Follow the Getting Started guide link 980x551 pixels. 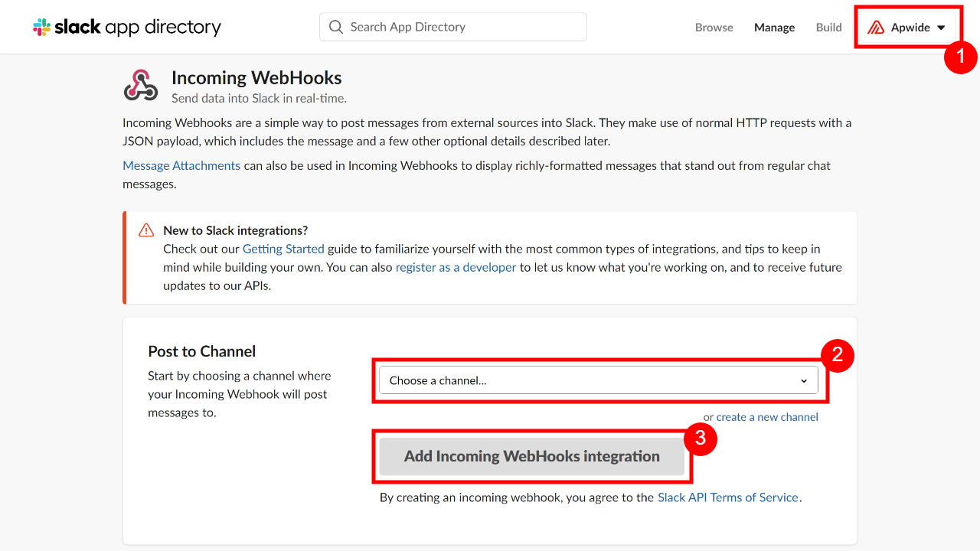tap(283, 249)
